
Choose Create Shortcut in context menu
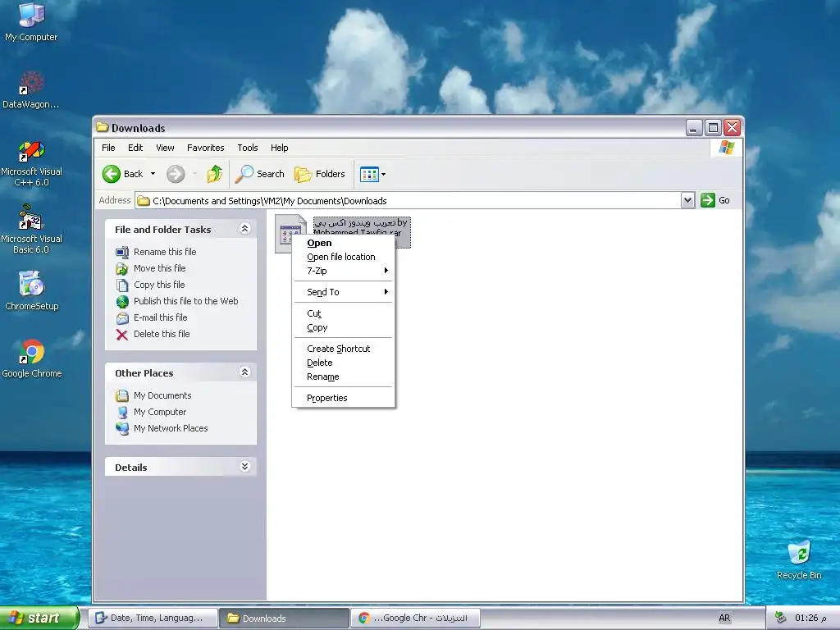(x=343, y=349)
